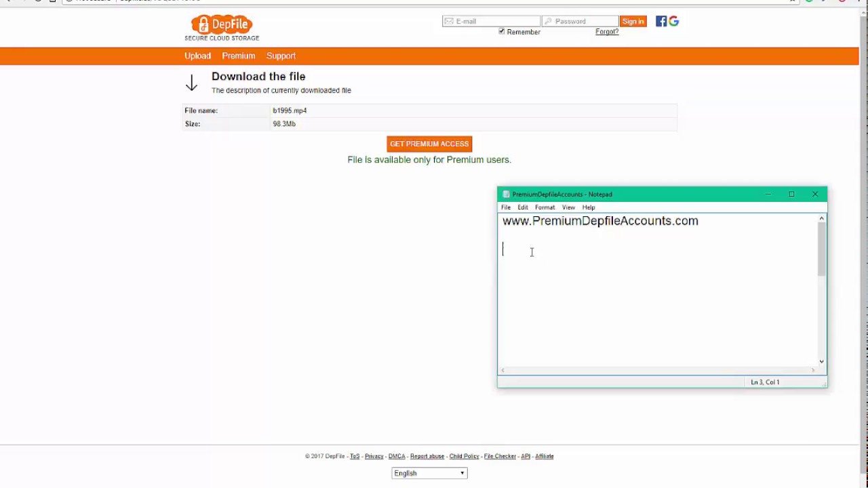Click the Download the file heading
This screenshot has width=868, height=488.
[x=258, y=77]
